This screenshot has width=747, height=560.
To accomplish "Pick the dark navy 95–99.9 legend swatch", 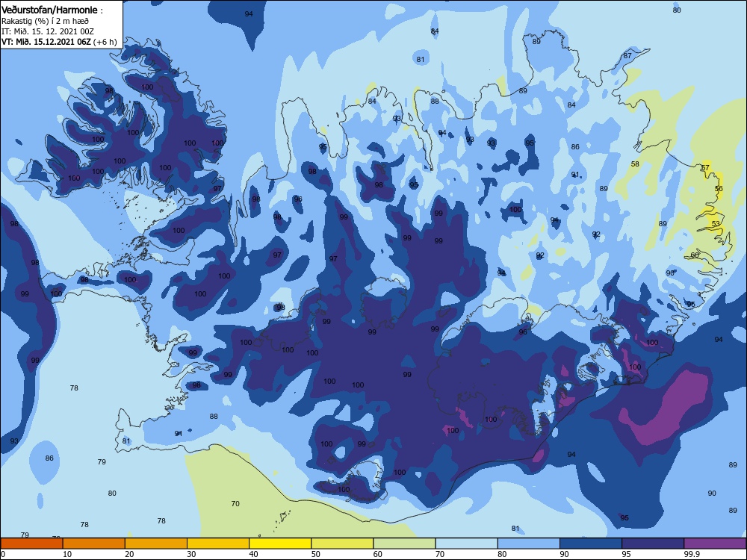I will coord(653,544).
